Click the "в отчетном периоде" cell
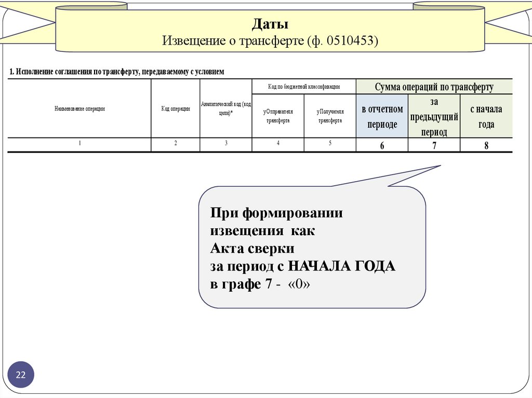This screenshot has height=398, width=532. 382,116
